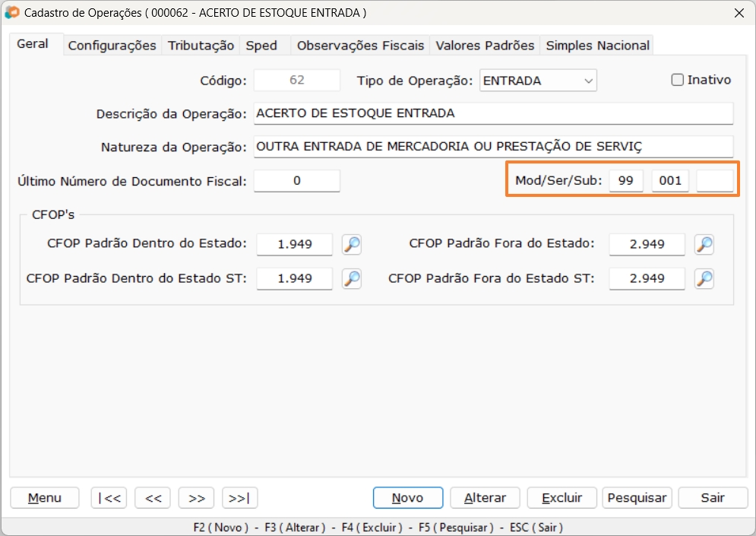Click magnifier next to CFOP Fora do Estado ST
The height and width of the screenshot is (536, 756).
click(704, 278)
